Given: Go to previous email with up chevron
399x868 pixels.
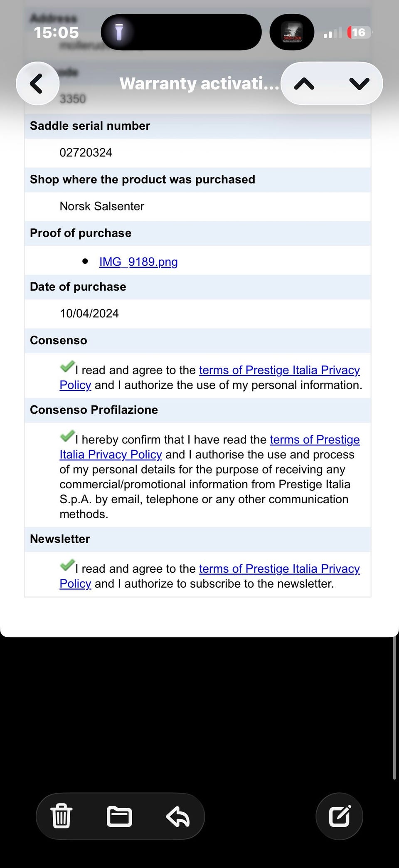Looking at the screenshot, I should pyautogui.click(x=304, y=84).
